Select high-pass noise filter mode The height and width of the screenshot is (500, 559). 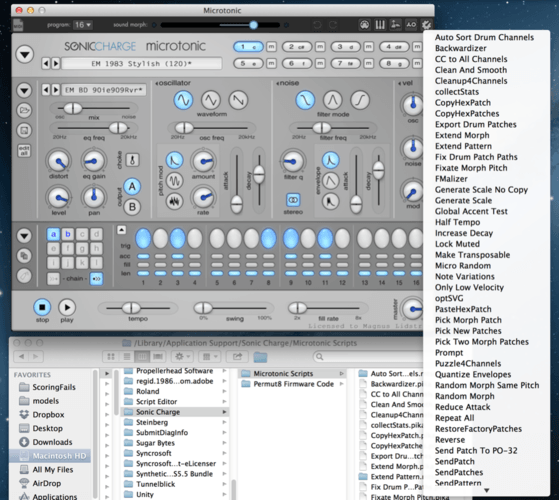360,100
